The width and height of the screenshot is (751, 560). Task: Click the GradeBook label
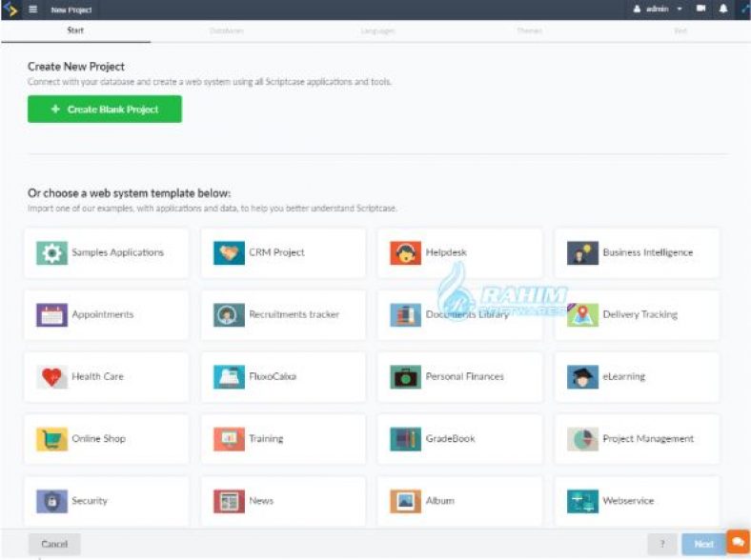(450, 438)
